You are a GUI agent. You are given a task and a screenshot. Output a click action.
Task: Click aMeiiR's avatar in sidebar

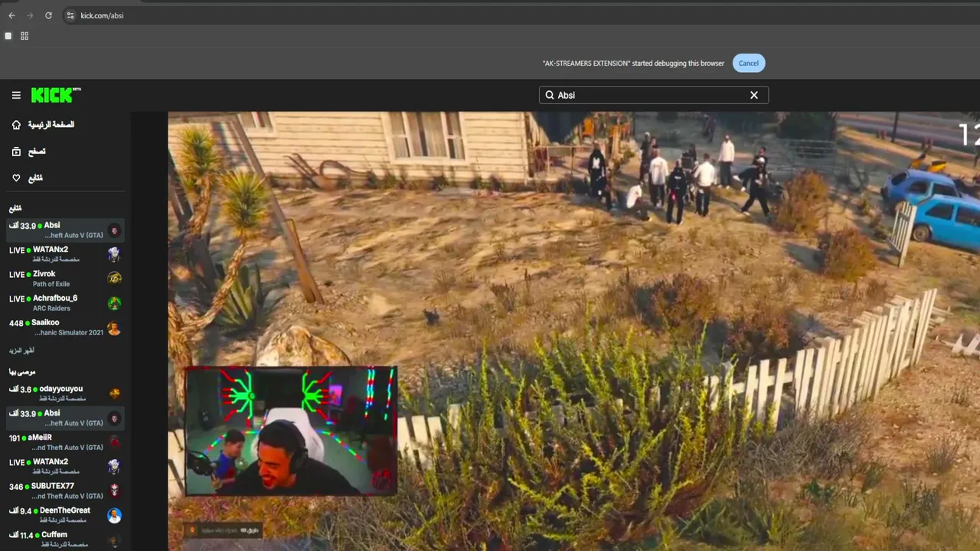114,442
